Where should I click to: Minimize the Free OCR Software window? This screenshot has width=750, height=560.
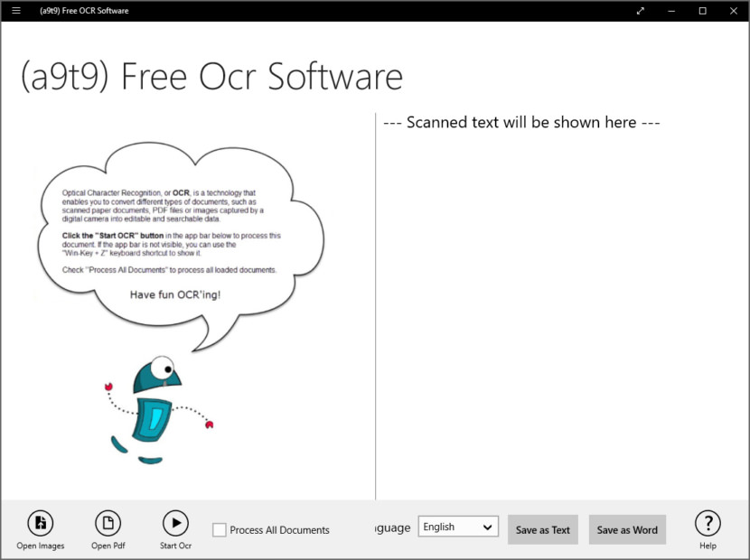pos(671,11)
